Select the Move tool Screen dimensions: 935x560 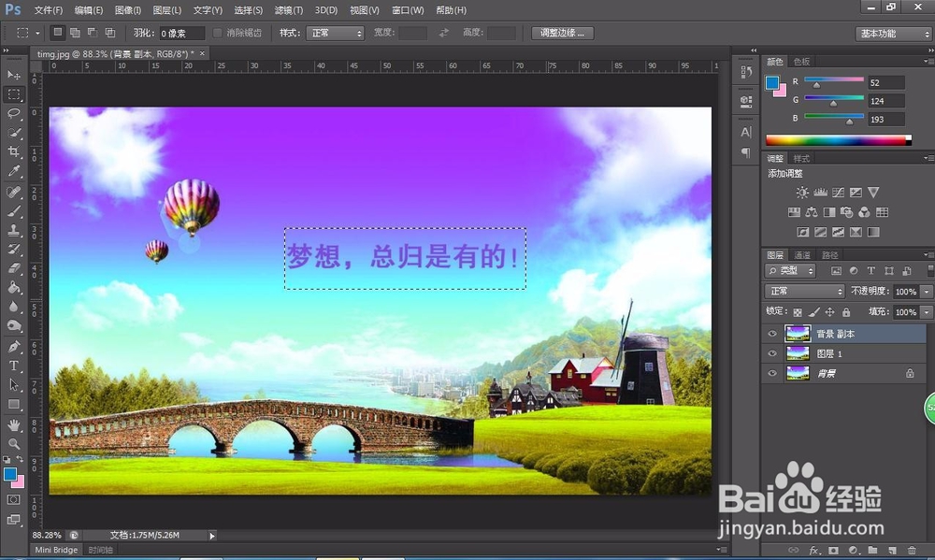(x=12, y=75)
